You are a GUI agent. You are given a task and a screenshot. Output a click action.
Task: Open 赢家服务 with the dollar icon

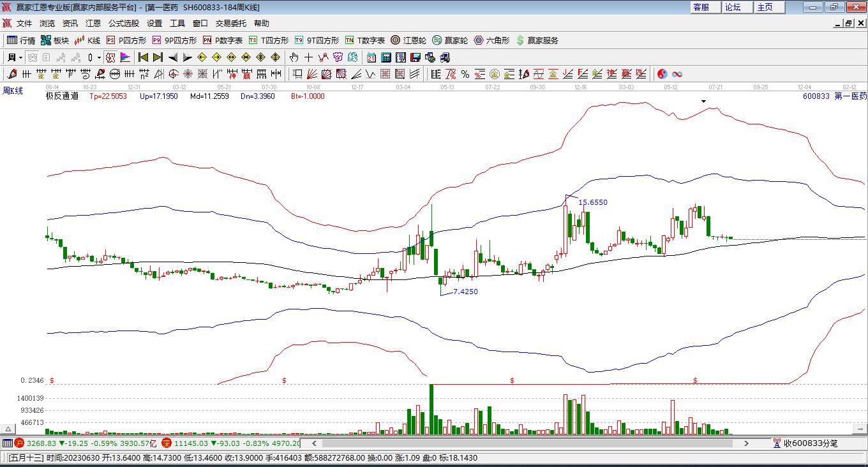(537, 40)
